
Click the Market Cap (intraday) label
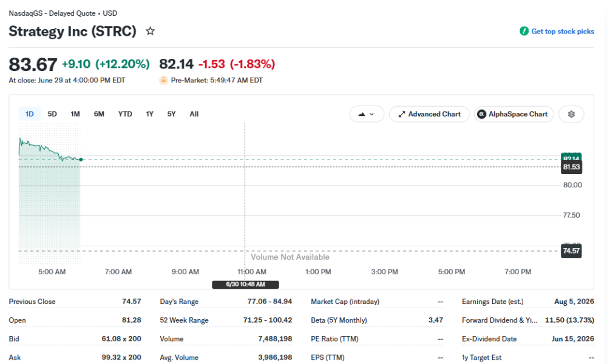click(345, 302)
